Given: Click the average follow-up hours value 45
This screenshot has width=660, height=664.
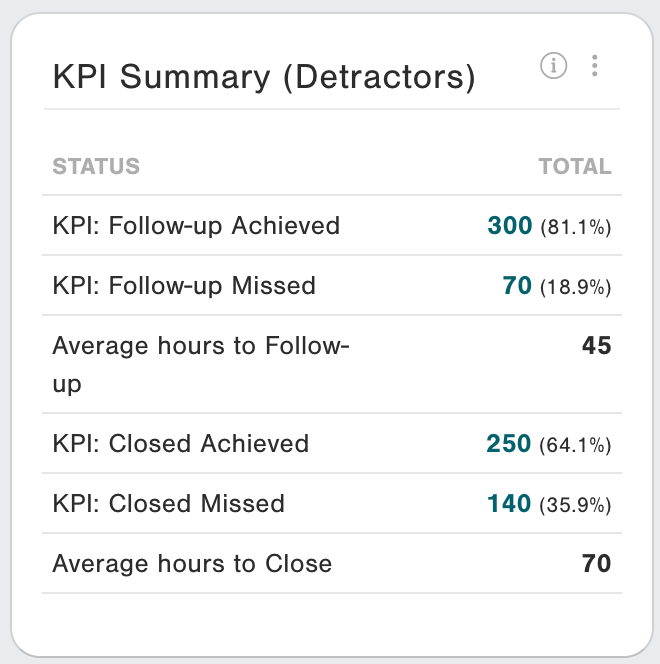Looking at the screenshot, I should coord(596,346).
